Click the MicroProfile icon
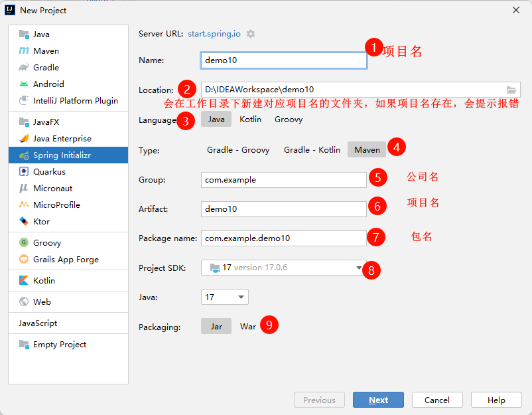Viewport: 532px width, 415px height. click(24, 205)
